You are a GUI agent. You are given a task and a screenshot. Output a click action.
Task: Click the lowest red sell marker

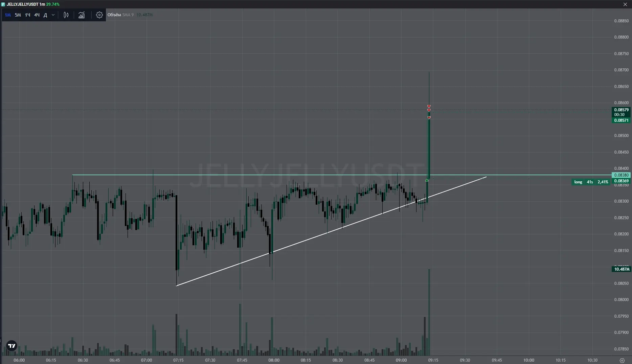429,118
